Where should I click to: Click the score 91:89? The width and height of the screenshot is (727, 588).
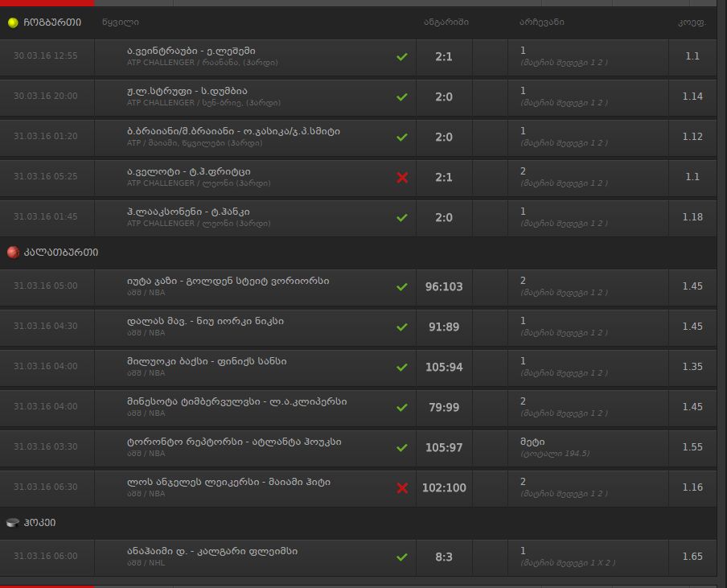(x=444, y=327)
